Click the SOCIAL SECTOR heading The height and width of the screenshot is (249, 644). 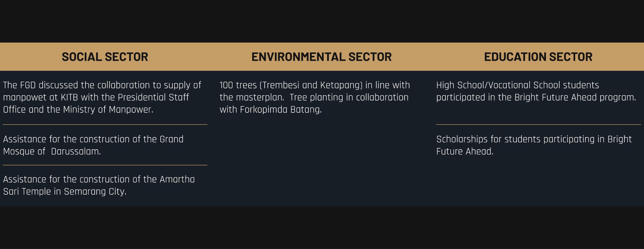pos(105,57)
